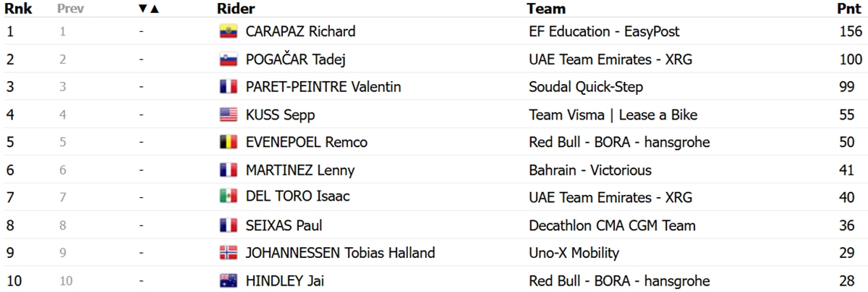Click the USA flag beside KUSS Sepp
This screenshot has height=292, width=868.
click(x=229, y=114)
